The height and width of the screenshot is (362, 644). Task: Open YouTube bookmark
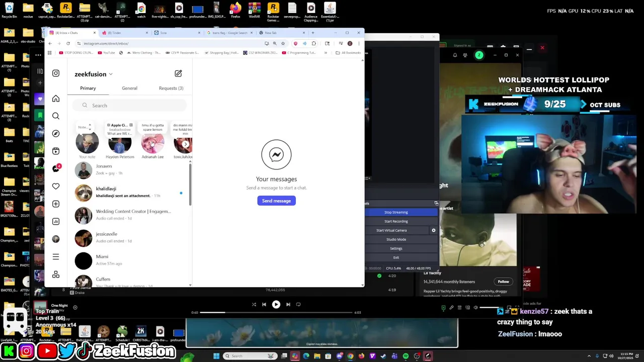[x=106, y=53]
